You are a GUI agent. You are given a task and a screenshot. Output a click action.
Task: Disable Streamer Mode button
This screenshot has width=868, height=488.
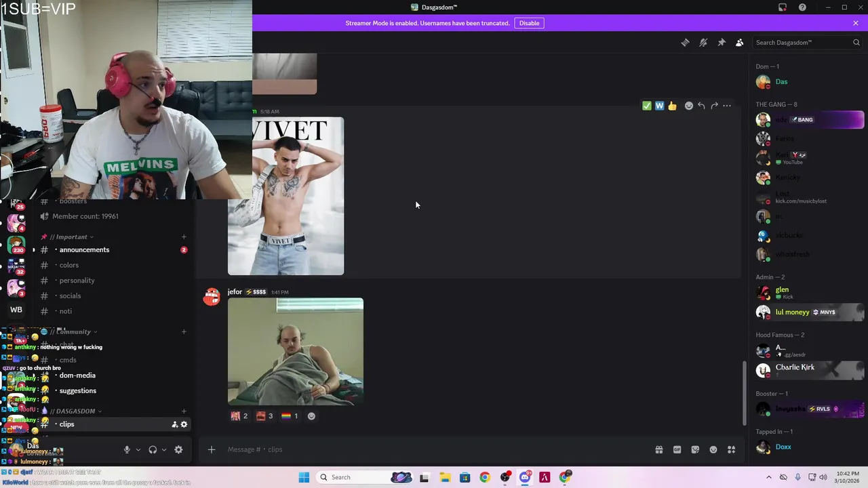[x=529, y=23]
